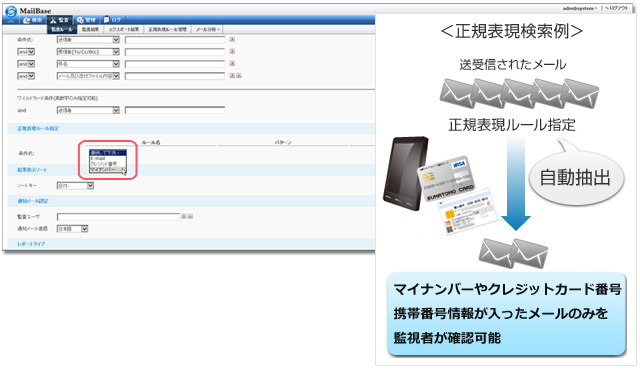
Task: Remove the To/Cc/Bcc recipient condition row
Action: (x=232, y=51)
